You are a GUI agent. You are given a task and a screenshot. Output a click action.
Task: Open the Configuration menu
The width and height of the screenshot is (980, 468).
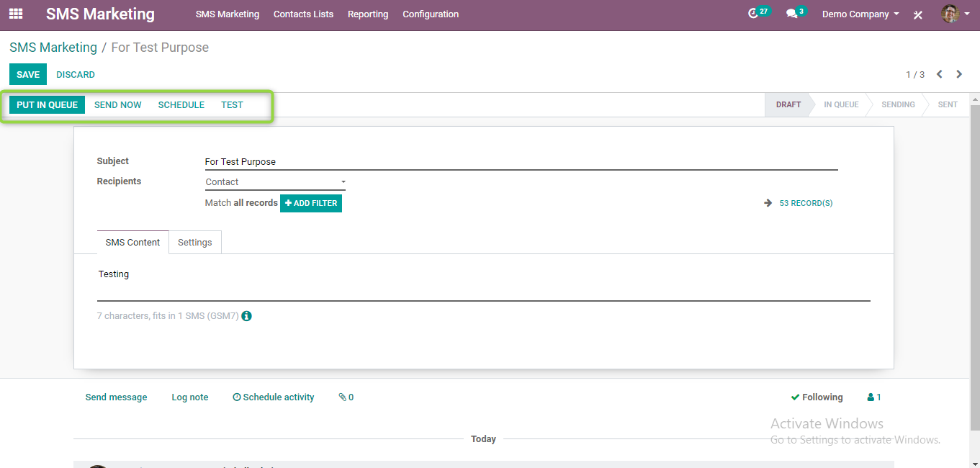431,14
